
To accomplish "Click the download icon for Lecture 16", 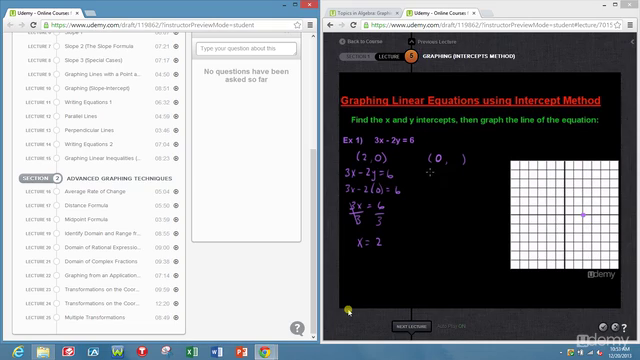I will tap(176, 191).
